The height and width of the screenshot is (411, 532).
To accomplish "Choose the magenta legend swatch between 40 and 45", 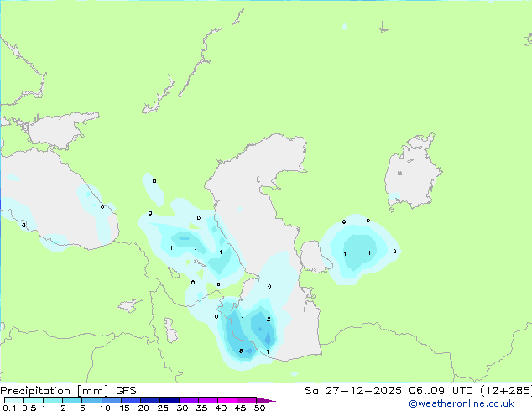I will (227, 400).
